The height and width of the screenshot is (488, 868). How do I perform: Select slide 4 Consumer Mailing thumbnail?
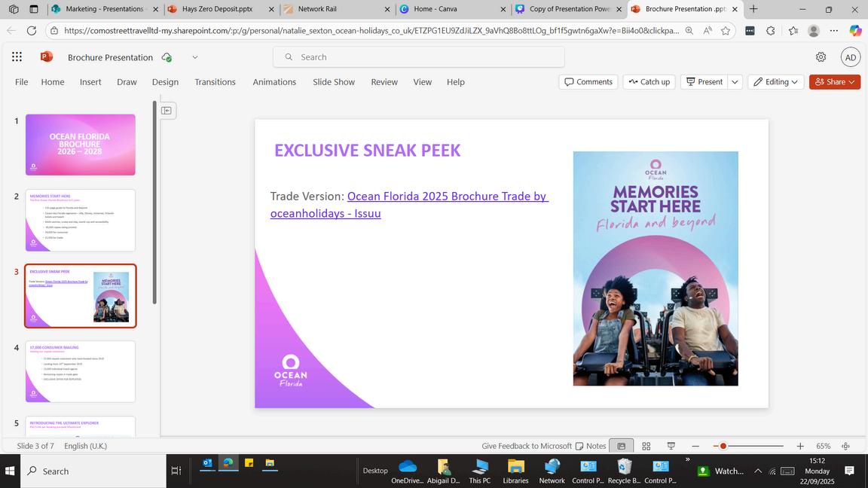tap(81, 371)
